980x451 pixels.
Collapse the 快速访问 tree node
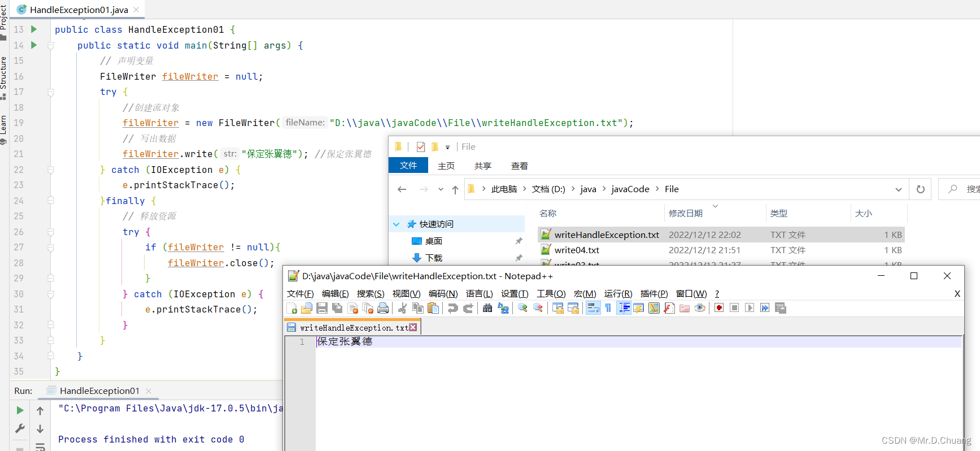[x=397, y=224]
